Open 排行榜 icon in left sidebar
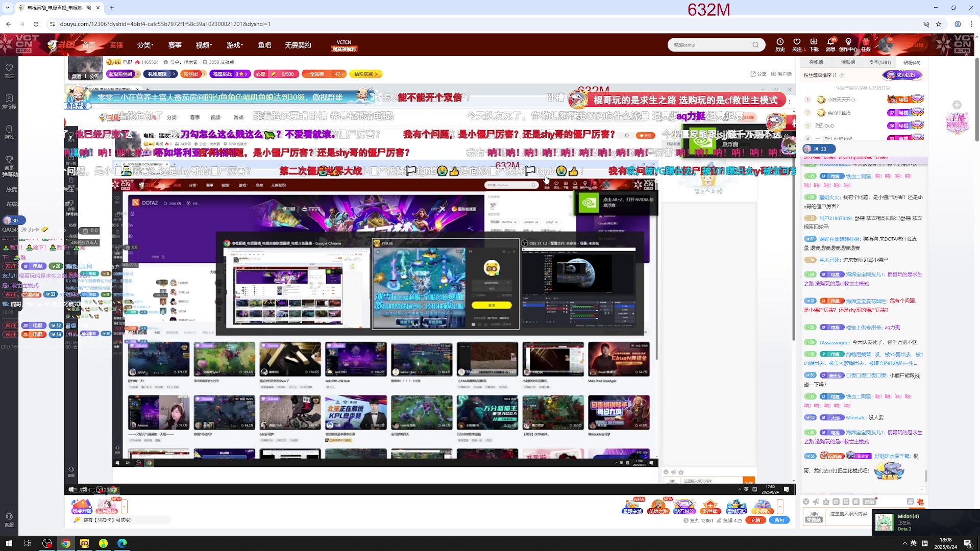 [9, 101]
